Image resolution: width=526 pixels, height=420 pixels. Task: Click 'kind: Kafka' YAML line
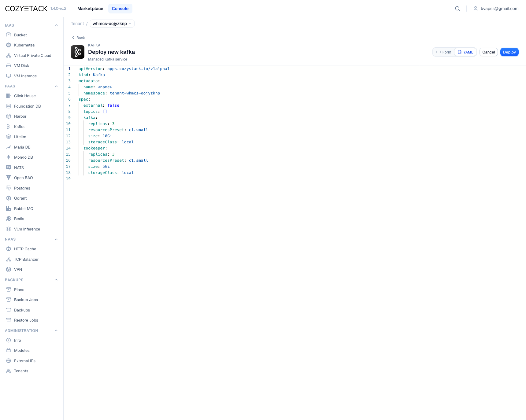92,75
